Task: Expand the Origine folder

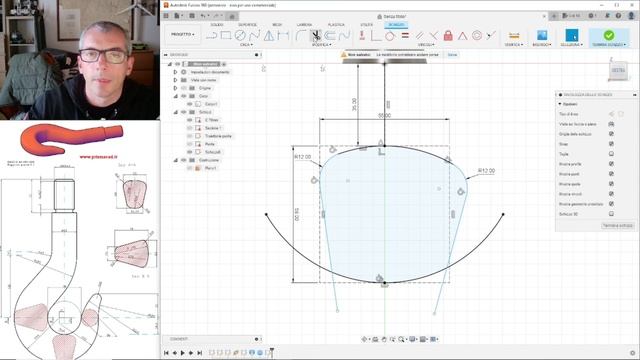Action: point(176,88)
